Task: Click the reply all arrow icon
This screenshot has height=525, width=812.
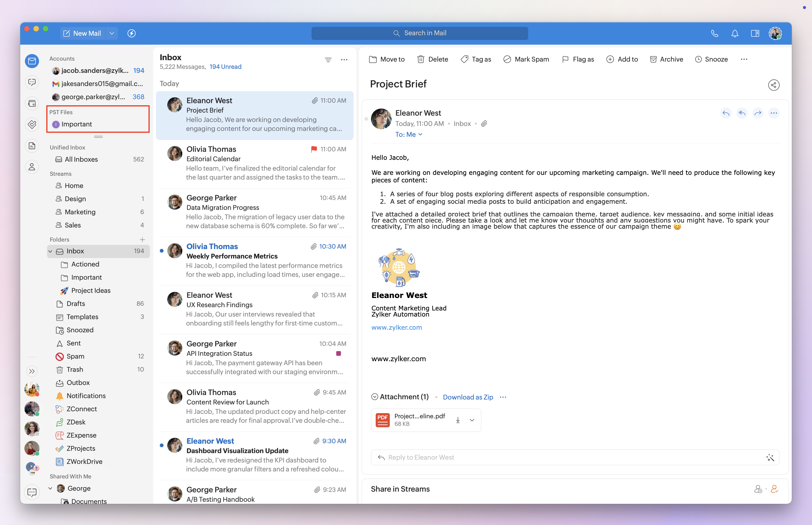Action: (x=742, y=113)
